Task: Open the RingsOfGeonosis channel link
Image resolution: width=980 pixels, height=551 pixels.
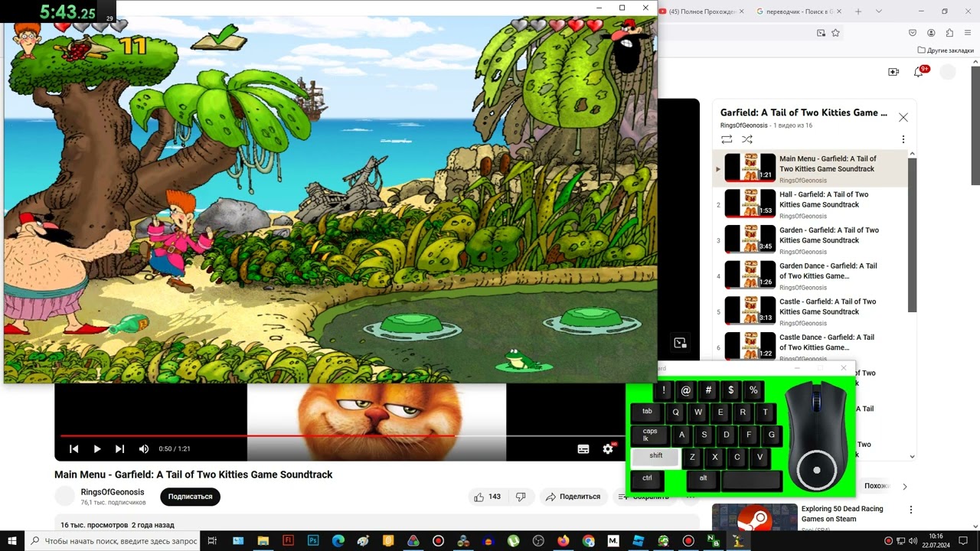Action: [x=113, y=492]
